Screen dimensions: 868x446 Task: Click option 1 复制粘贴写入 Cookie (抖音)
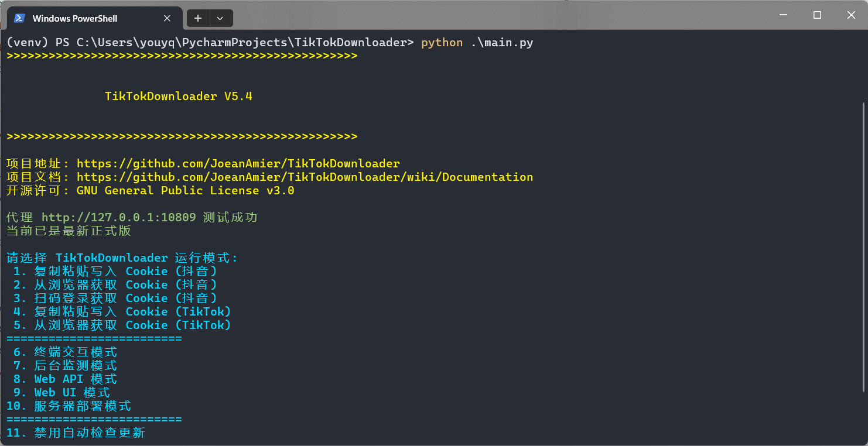[x=115, y=271]
